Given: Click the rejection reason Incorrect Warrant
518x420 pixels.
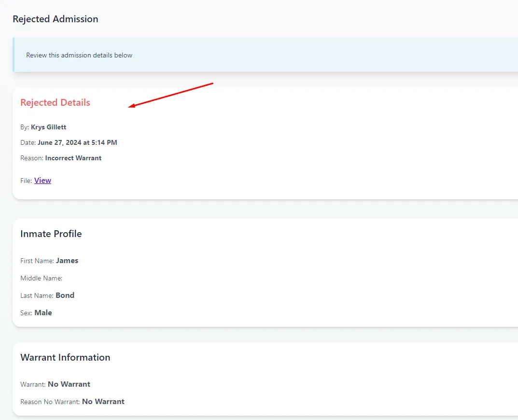Looking at the screenshot, I should 73,158.
